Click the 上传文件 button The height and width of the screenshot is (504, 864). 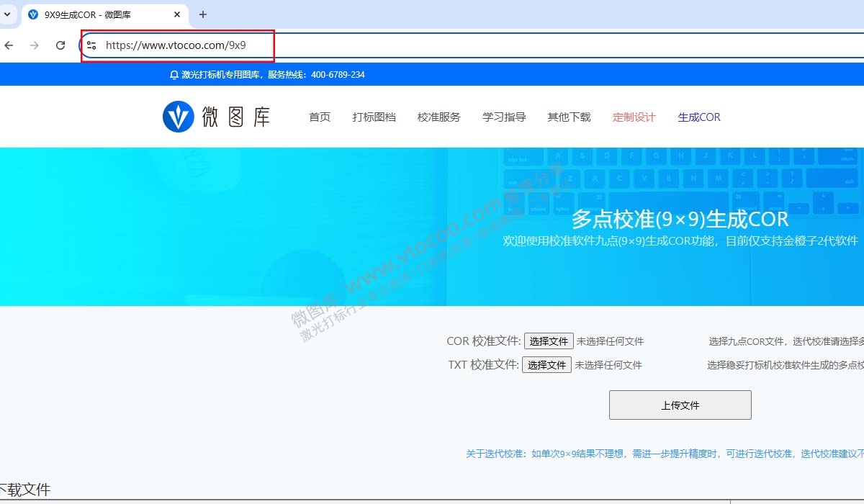(x=680, y=405)
